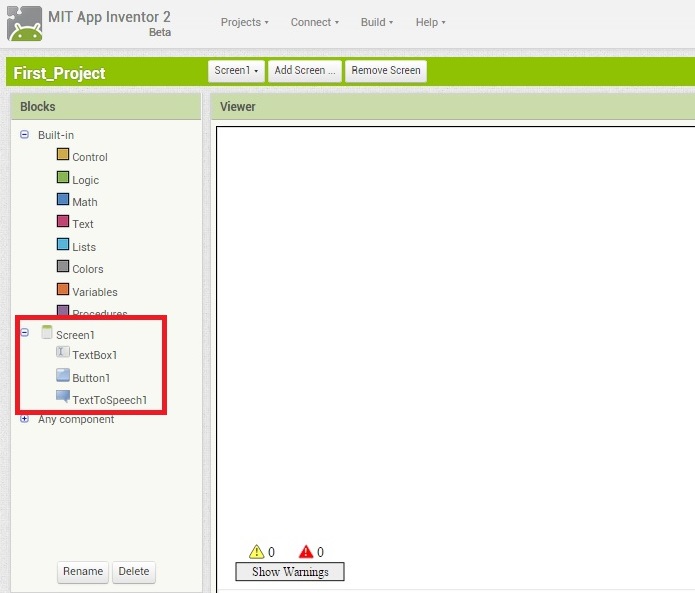Click the Viewer panel header
The height and width of the screenshot is (593, 695).
click(x=453, y=107)
